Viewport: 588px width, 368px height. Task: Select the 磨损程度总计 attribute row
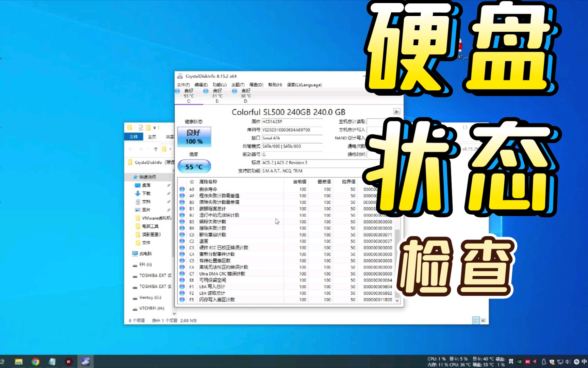coord(286,209)
